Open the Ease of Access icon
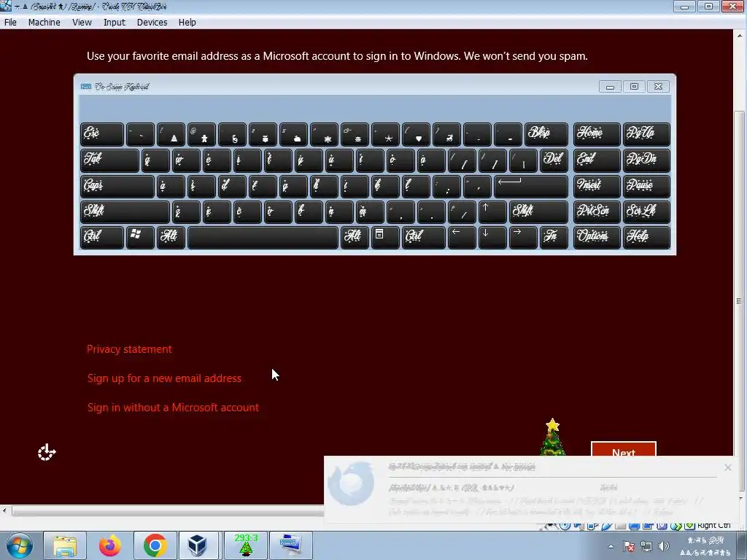The width and height of the screenshot is (747, 560). click(47, 452)
